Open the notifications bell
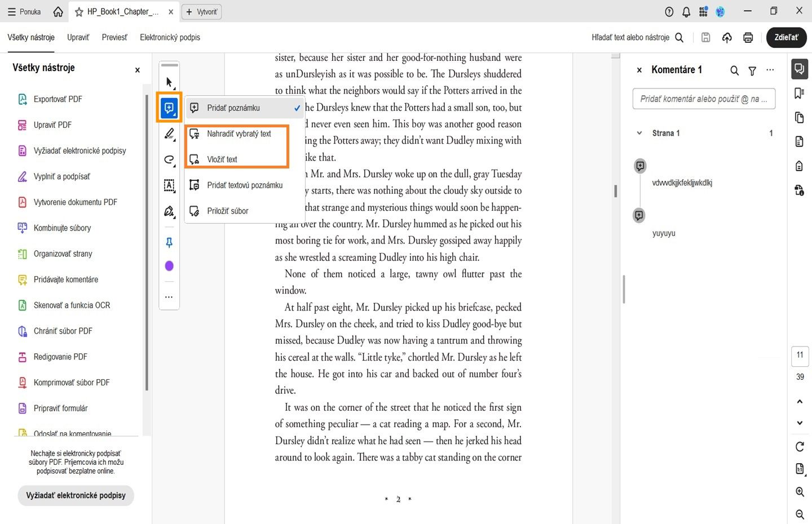 [686, 11]
